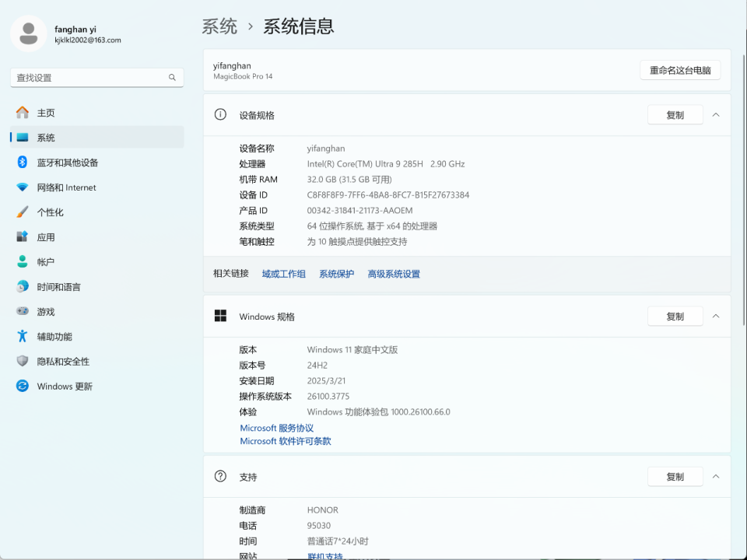Image resolution: width=747 pixels, height=560 pixels.
Task: Go to 个性化 settings
Action: tap(96, 212)
